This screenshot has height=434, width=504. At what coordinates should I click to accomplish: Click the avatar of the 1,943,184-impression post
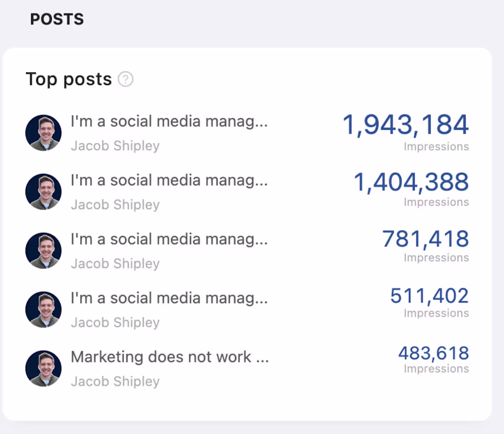(43, 133)
